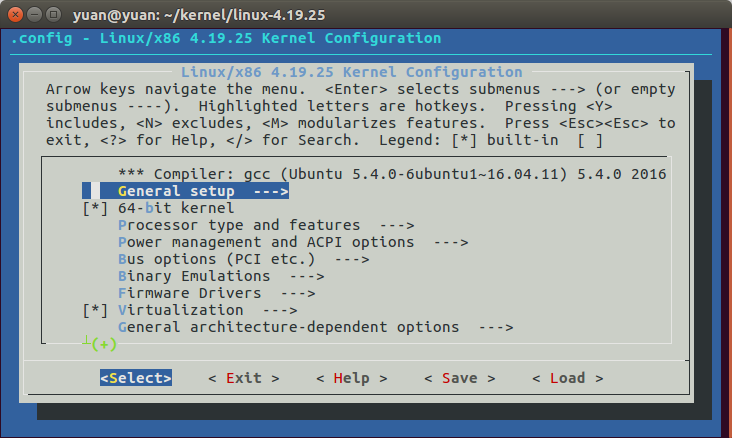The width and height of the screenshot is (732, 438).
Task: Click the 64-bit kernel label
Action: point(176,208)
